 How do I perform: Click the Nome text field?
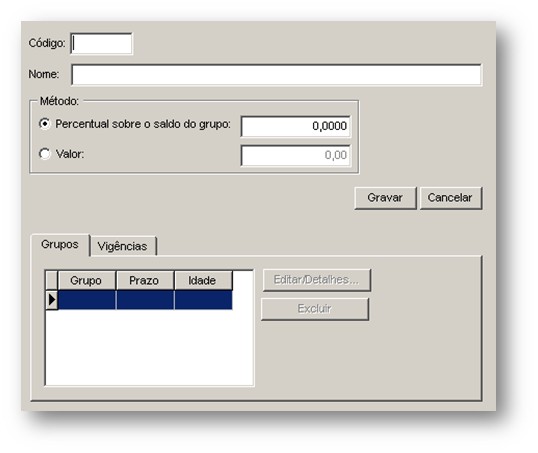click(x=276, y=74)
